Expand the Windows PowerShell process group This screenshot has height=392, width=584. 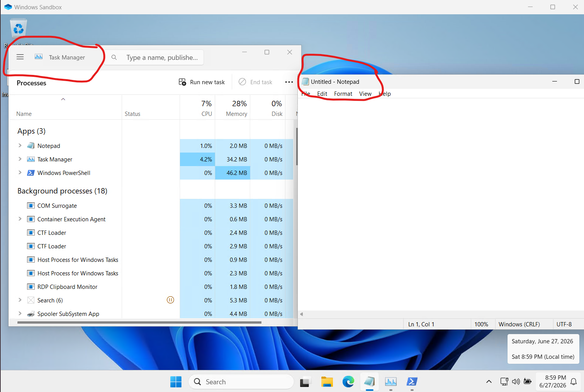click(20, 173)
